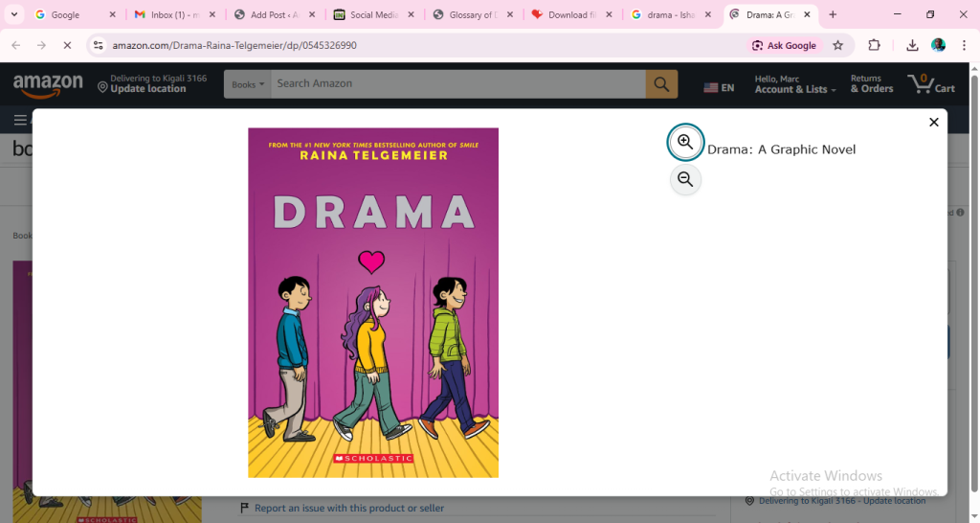Switch to the Glossary tab
Screen dimensions: 980x523
click(x=473, y=14)
